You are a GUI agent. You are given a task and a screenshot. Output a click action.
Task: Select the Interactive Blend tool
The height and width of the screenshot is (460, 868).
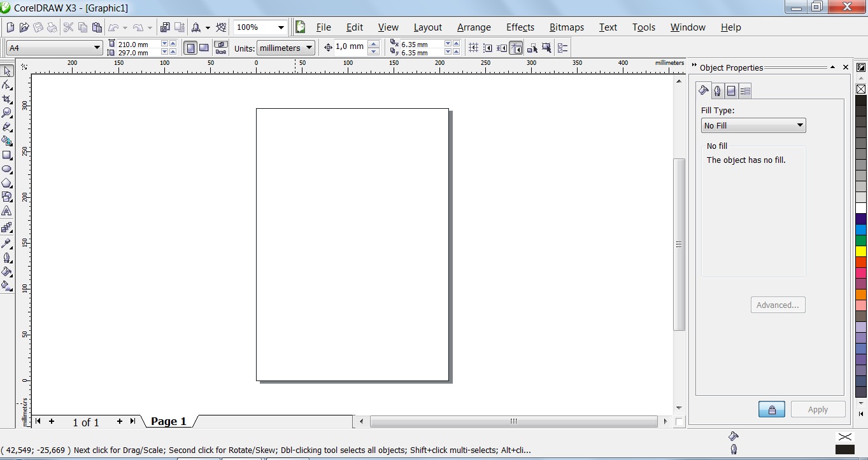[7, 227]
